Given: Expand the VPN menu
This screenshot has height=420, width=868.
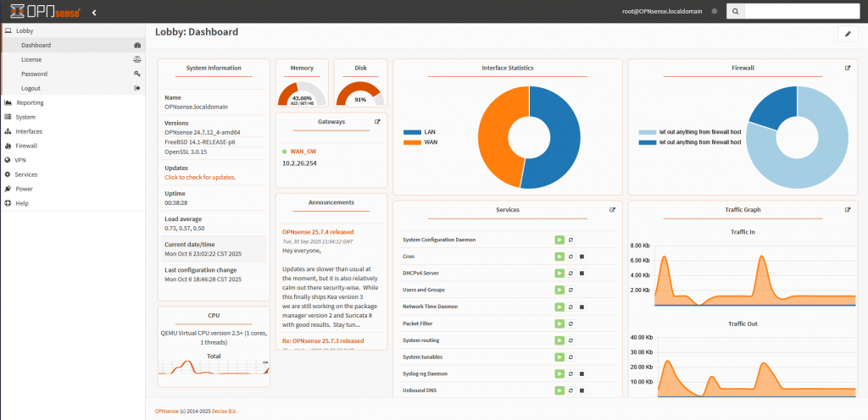Looking at the screenshot, I should click(73, 160).
